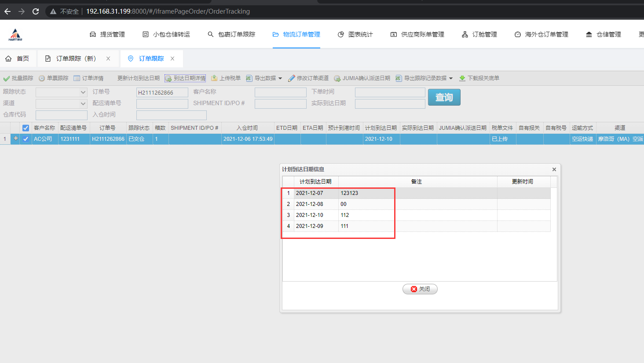Click the 下载报关底单 download icon

(462, 78)
